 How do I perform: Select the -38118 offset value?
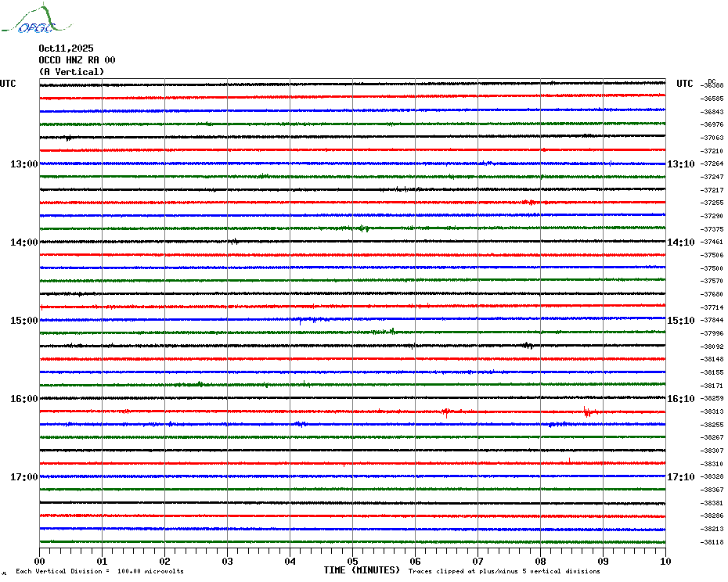pos(712,542)
